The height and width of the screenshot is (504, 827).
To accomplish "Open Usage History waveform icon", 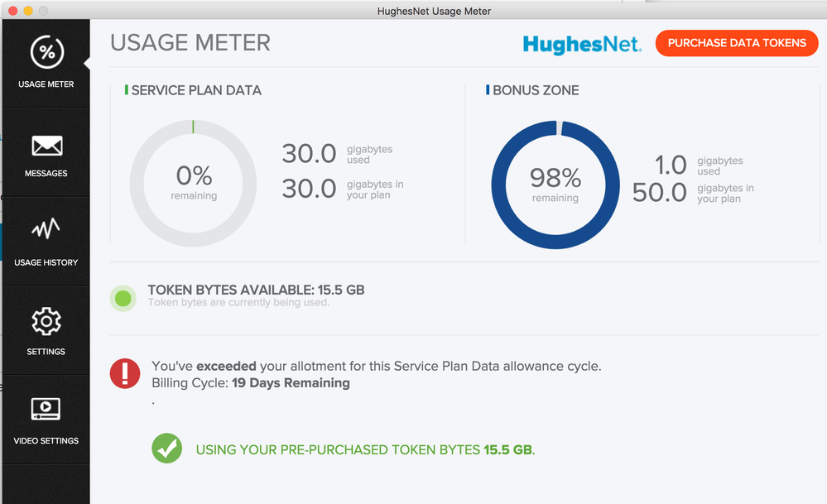I will (46, 229).
